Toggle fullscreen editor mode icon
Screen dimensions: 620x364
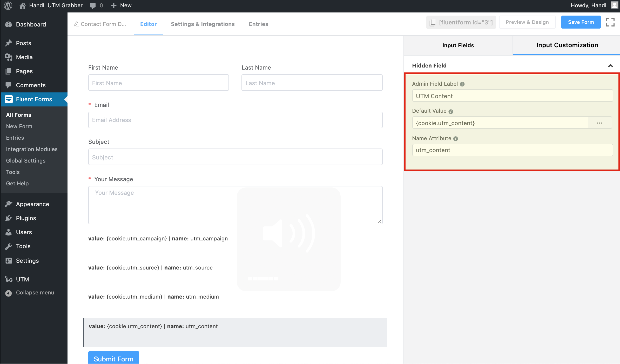click(x=610, y=22)
